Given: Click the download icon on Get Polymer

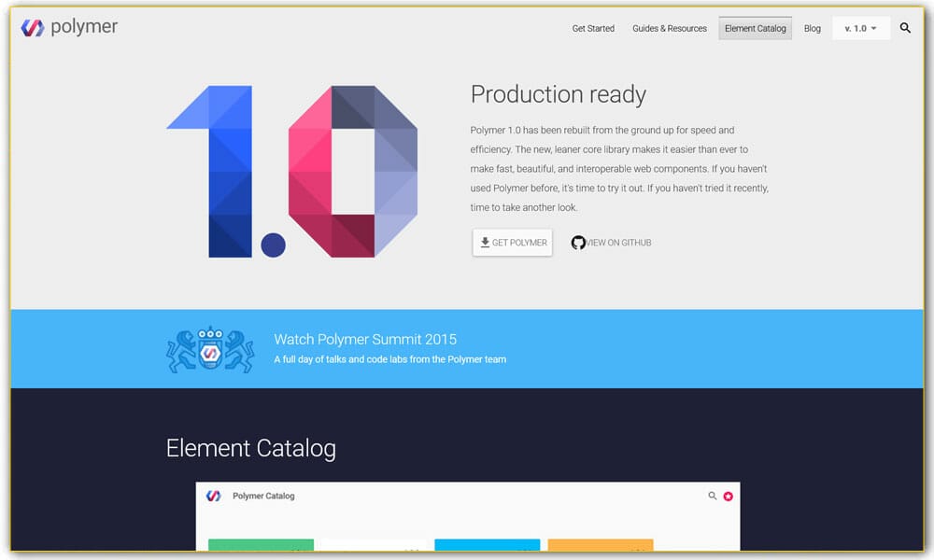Looking at the screenshot, I should pos(485,243).
